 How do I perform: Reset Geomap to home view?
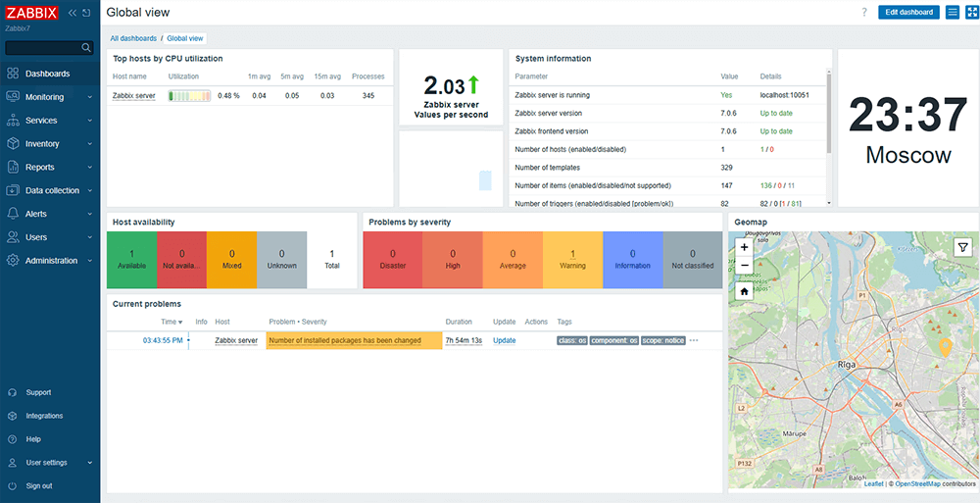745,291
